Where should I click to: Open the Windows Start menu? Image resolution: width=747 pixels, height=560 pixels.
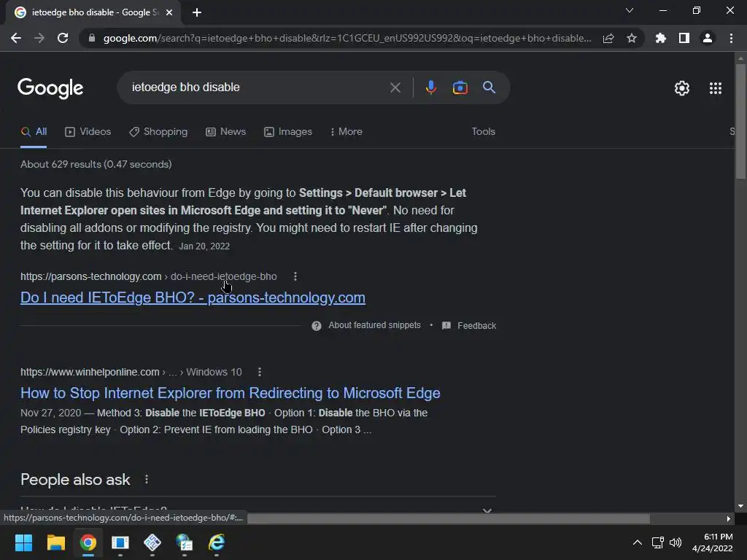click(x=23, y=542)
